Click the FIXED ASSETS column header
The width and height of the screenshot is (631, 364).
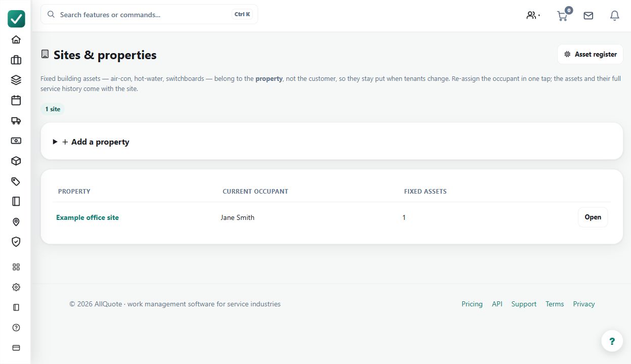[425, 192]
